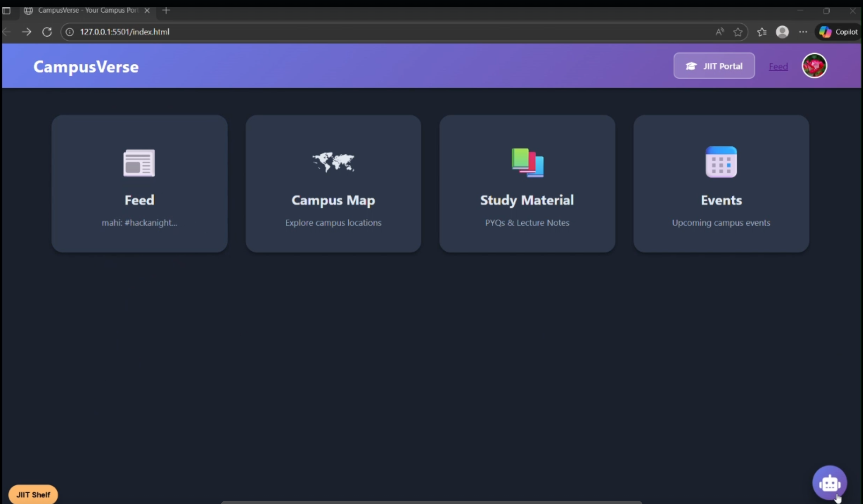
Task: Open a new browser tab
Action: coord(166,10)
